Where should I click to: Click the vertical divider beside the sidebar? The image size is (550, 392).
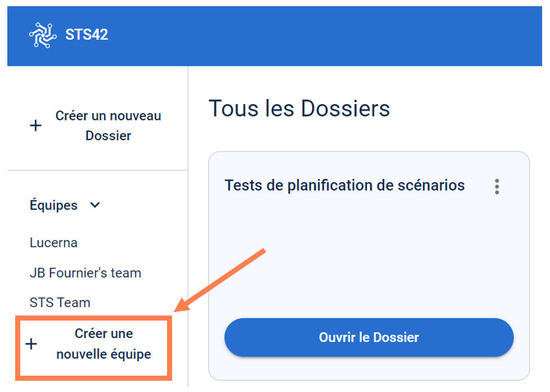188,225
